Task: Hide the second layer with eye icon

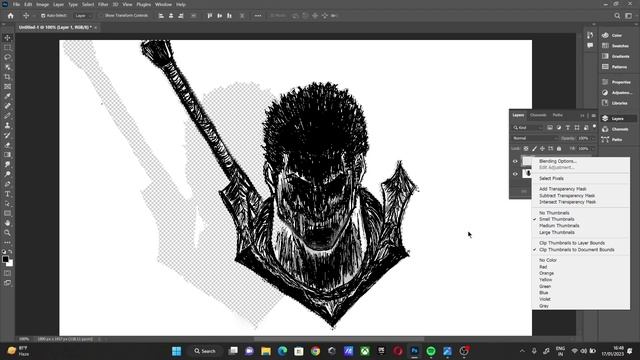Action: (x=515, y=174)
